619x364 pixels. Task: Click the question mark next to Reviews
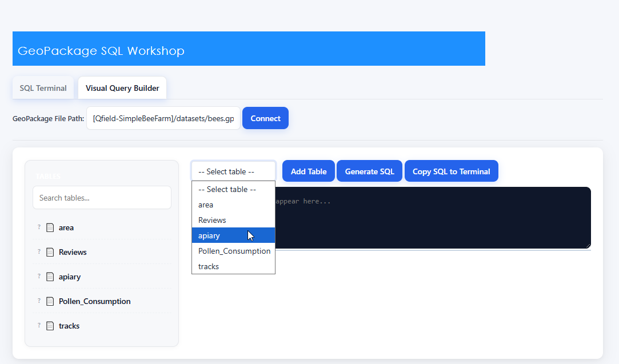pos(39,251)
